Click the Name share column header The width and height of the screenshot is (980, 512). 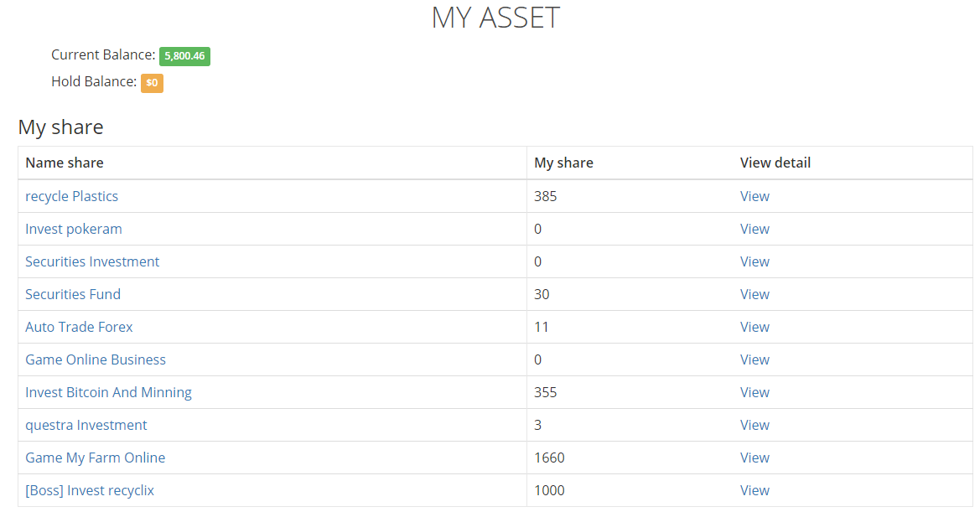coord(65,163)
